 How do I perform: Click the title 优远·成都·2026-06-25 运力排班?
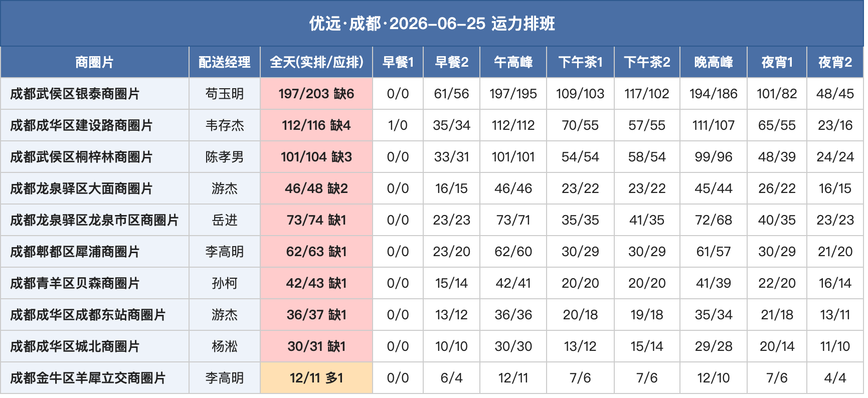432,24
